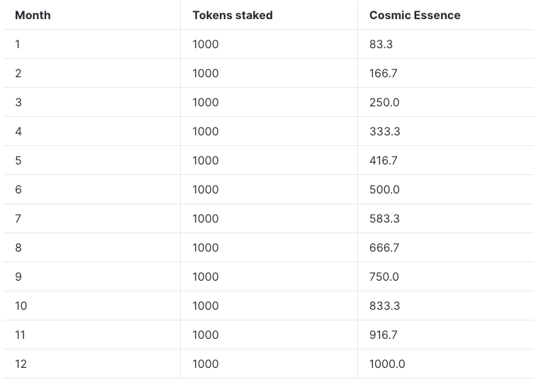Select the 750.0 Cosmic Essence cell
This screenshot has width=541, height=392.
click(x=384, y=276)
